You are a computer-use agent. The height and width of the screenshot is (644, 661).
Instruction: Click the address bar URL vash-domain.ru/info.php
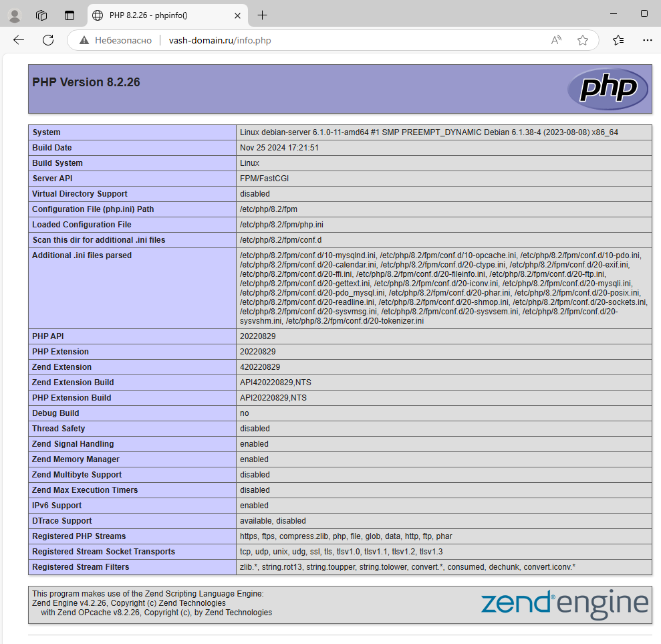pyautogui.click(x=220, y=41)
